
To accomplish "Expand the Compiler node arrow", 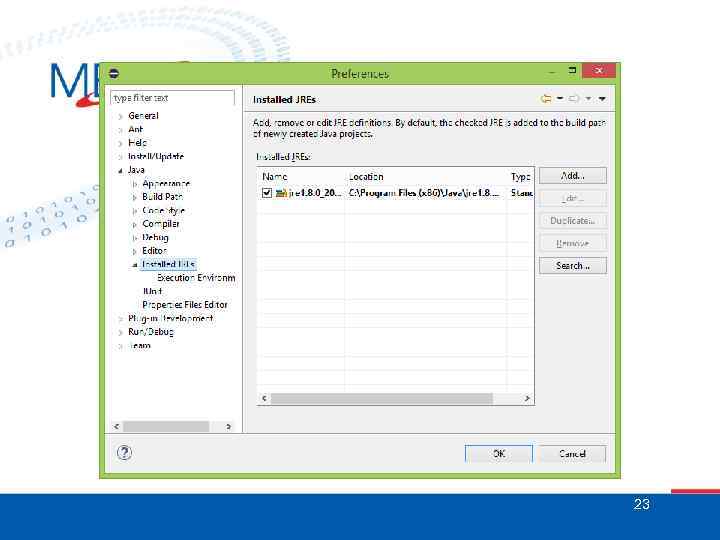I will pyautogui.click(x=135, y=225).
